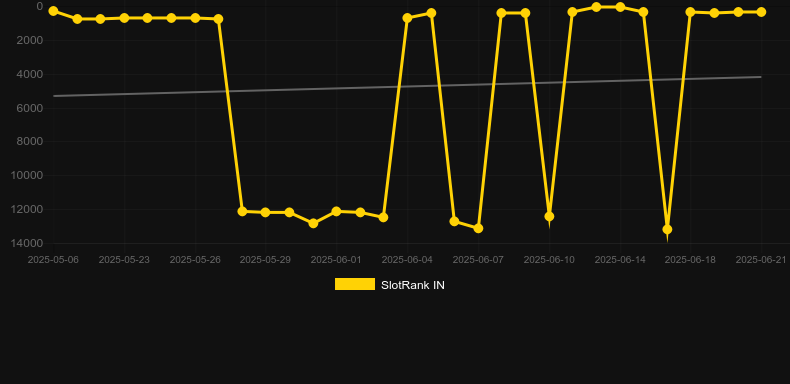Image resolution: width=790 pixels, height=384 pixels.
Task: Toggle the SlotRank IN legend label
Action: tap(413, 285)
